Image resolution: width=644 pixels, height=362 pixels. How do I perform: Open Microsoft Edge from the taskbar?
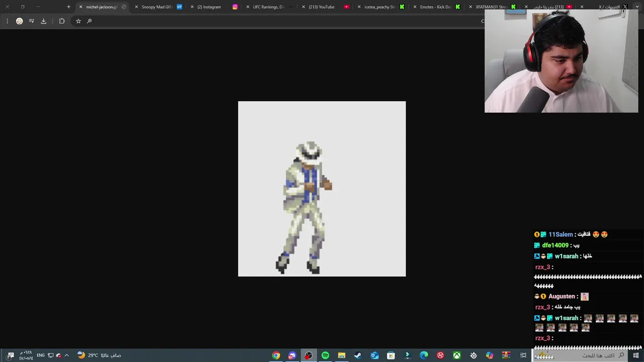(424, 355)
